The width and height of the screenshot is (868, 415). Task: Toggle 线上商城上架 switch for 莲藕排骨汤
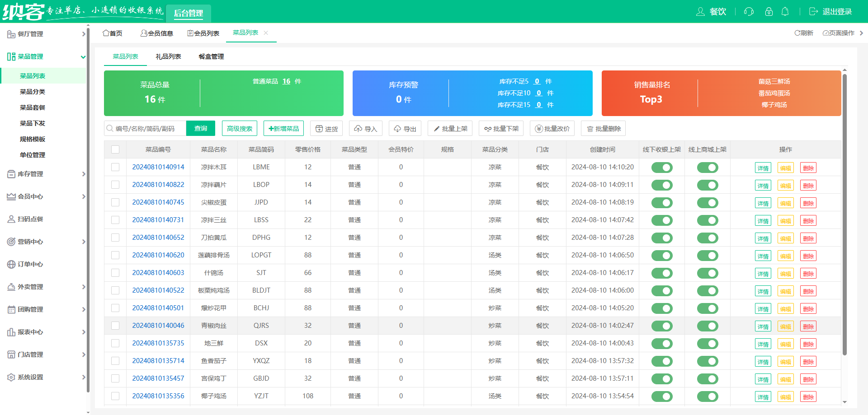[x=708, y=256]
